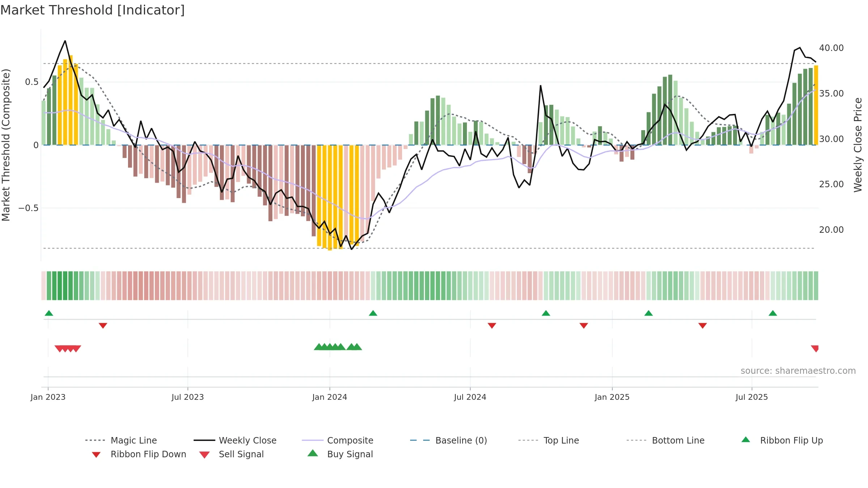This screenshot has width=868, height=488.
Task: Toggle the Ribbon Flip Up legend entry
Action: click(x=782, y=440)
